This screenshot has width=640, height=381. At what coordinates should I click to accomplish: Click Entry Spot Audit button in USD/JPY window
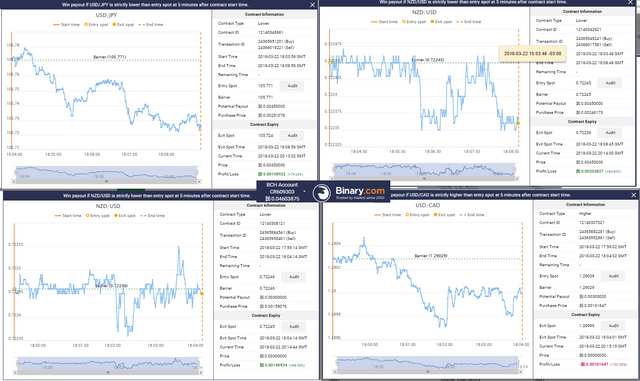click(x=292, y=86)
